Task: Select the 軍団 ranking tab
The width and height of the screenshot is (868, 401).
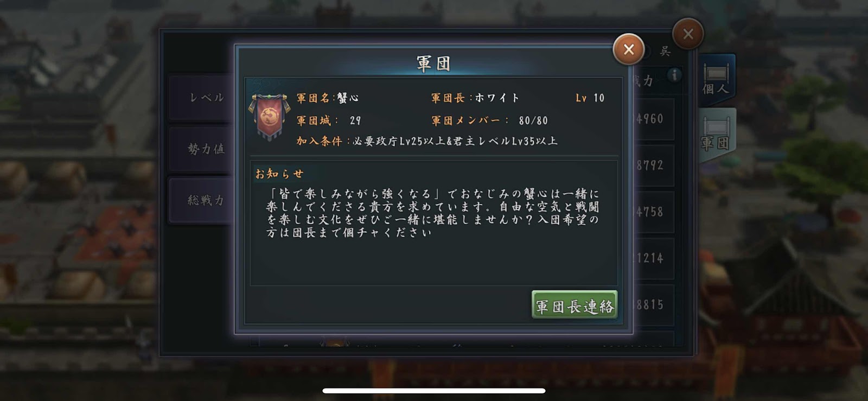Action: (716, 135)
